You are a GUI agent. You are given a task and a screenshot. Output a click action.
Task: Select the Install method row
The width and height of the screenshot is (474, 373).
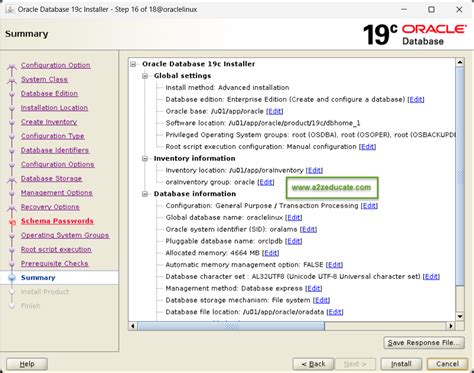[x=227, y=88]
